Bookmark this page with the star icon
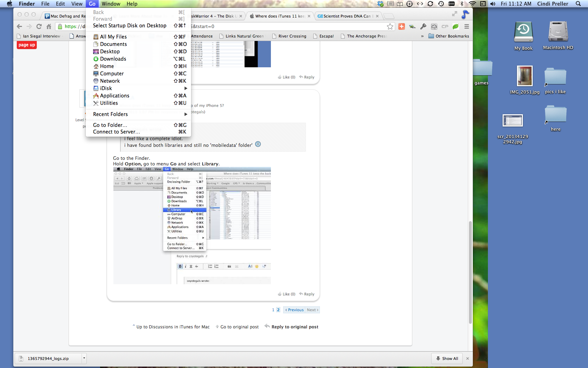The height and width of the screenshot is (368, 588). [x=390, y=26]
